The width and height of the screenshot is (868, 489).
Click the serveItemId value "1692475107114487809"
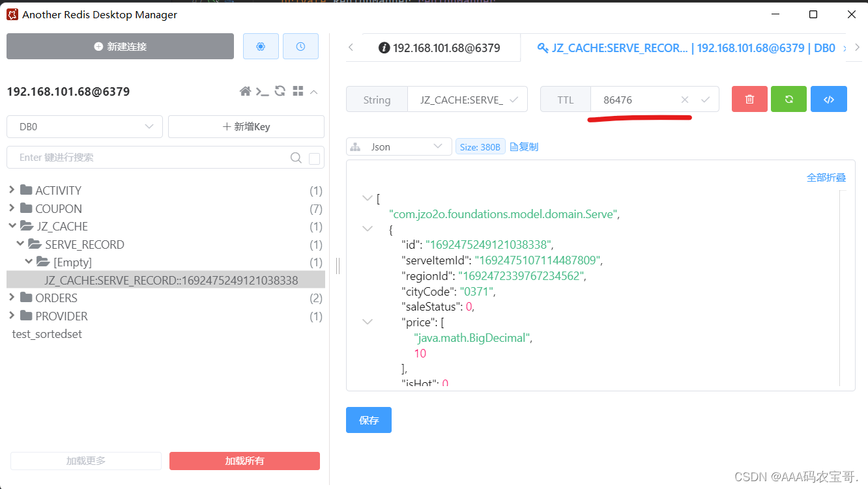click(538, 260)
